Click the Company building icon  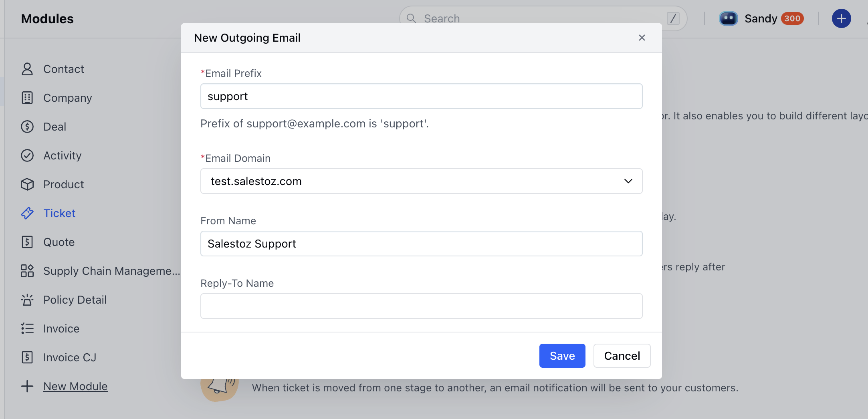(27, 98)
